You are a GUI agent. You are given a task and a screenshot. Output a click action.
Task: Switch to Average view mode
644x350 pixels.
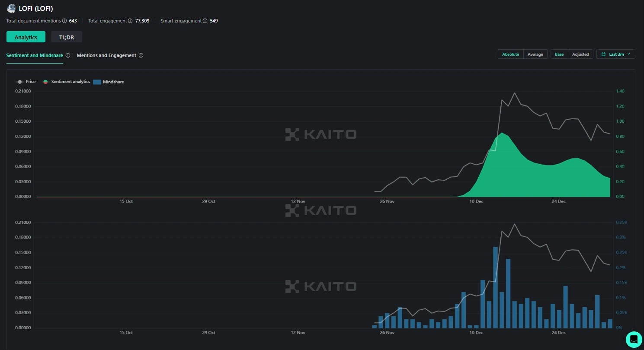(x=535, y=54)
